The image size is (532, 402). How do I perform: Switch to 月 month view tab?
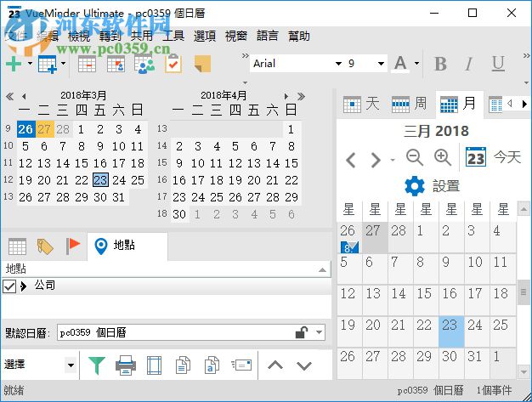click(459, 104)
